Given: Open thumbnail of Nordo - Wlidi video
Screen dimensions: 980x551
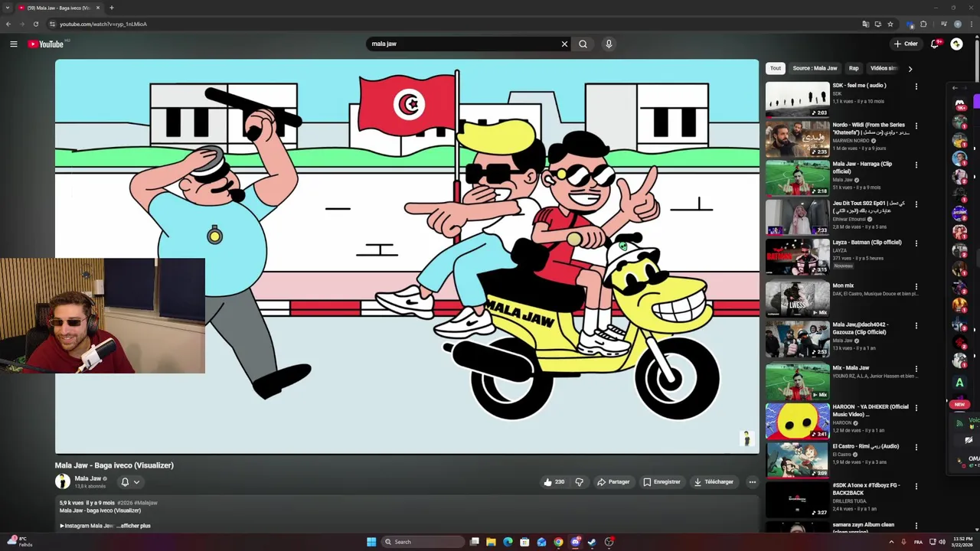Looking at the screenshot, I should tap(797, 139).
